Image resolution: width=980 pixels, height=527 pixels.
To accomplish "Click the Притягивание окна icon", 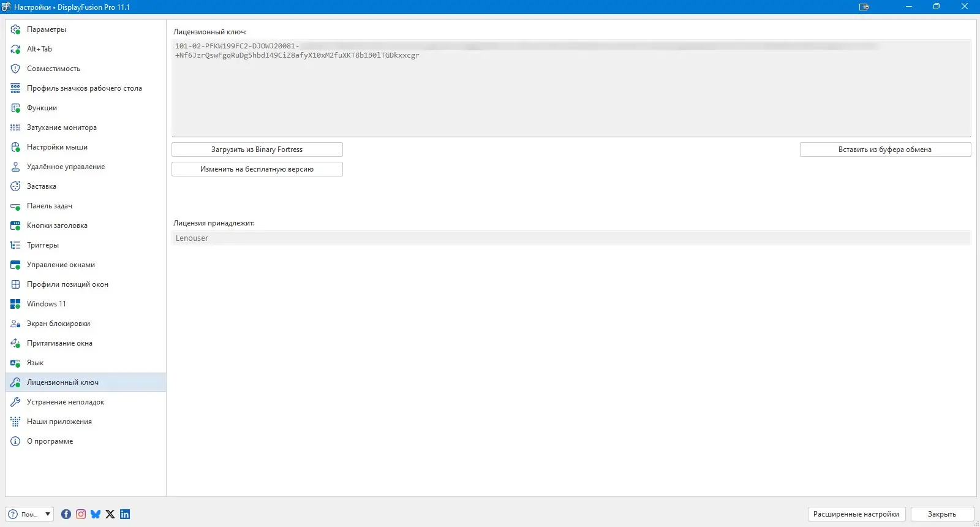I will click(15, 343).
